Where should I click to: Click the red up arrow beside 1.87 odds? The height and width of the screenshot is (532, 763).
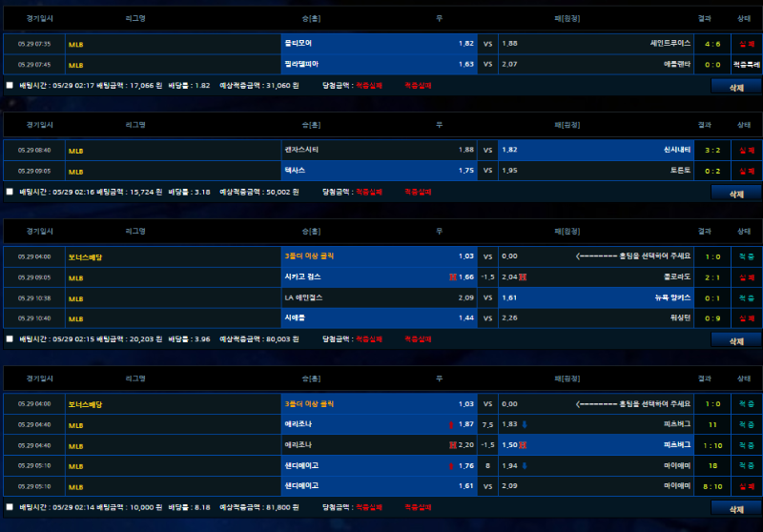pyautogui.click(x=451, y=424)
